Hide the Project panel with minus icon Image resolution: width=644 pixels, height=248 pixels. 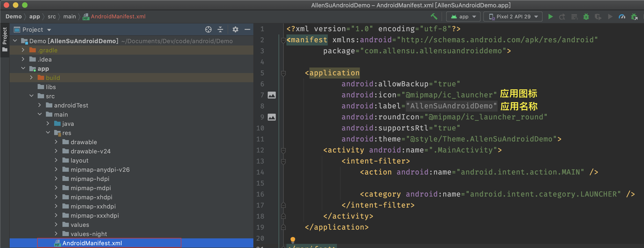point(247,30)
